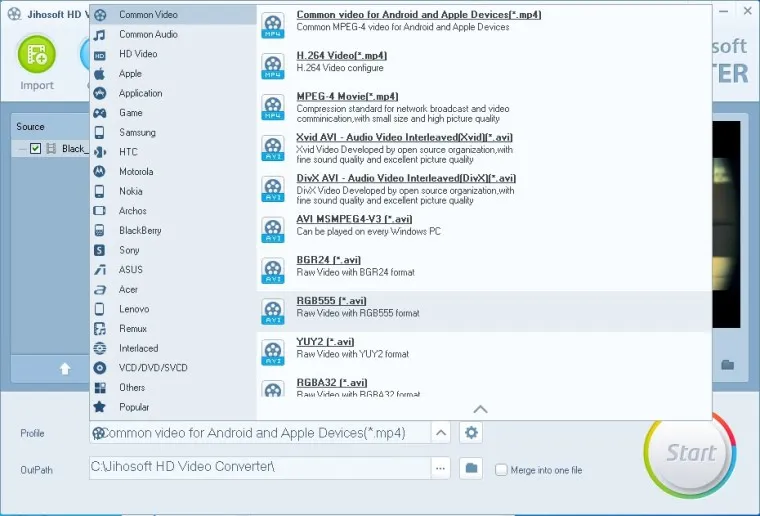Select Samsung device category
760x516 pixels.
pos(174,132)
